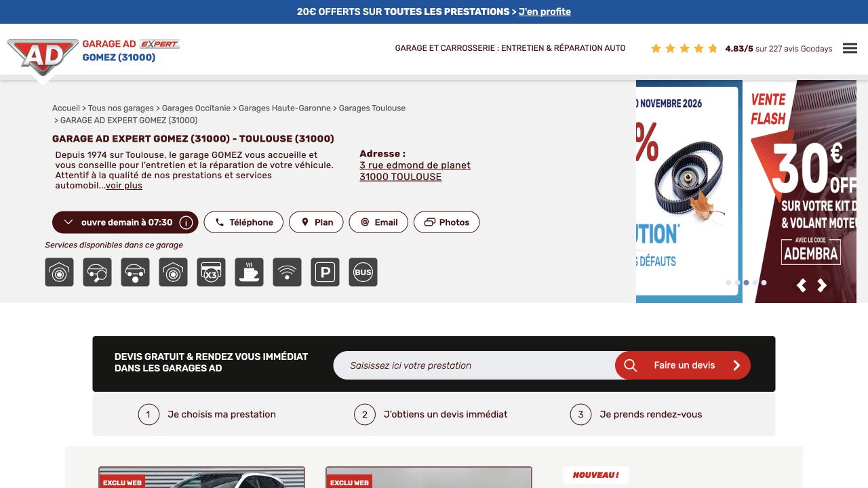Viewport: 868px width, 488px height.
Task: Click the BUS service icon
Action: click(x=363, y=272)
